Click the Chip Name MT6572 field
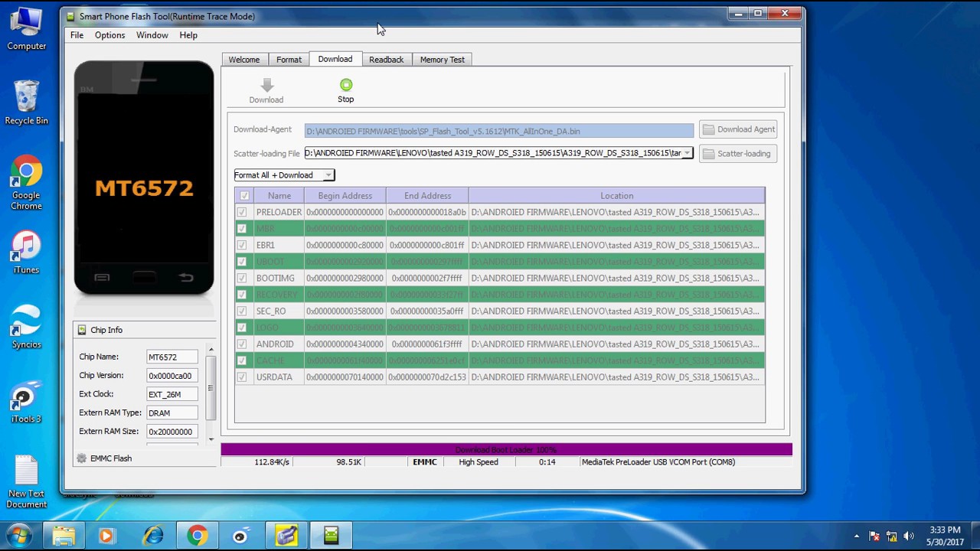 pyautogui.click(x=172, y=357)
